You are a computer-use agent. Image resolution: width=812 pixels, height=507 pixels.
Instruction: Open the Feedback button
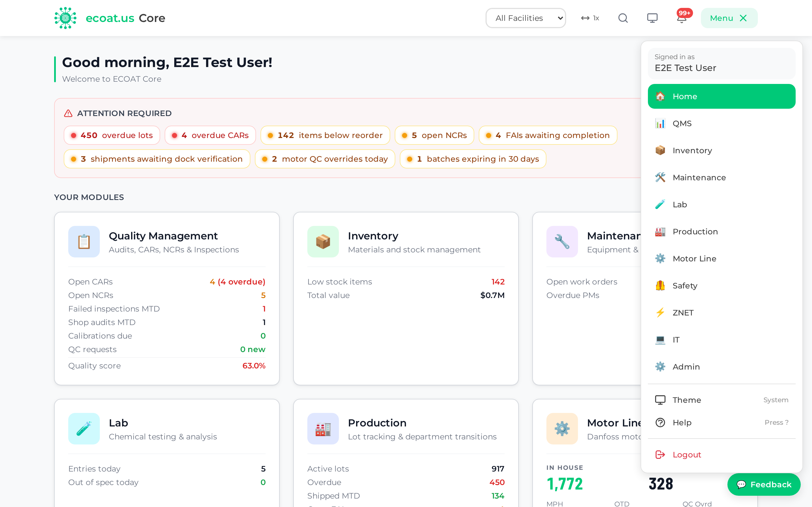764,484
